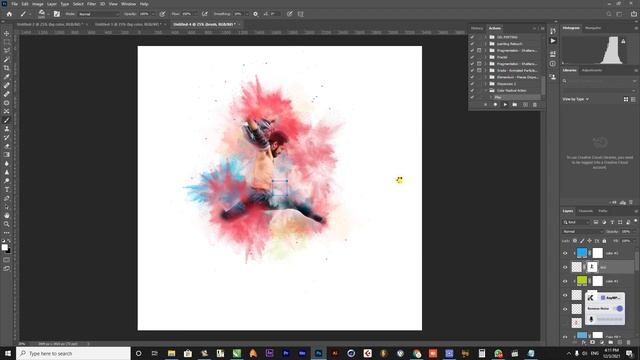The image size is (640, 360).
Task: Open the brush blending Mode dropdown
Action: (x=98, y=14)
